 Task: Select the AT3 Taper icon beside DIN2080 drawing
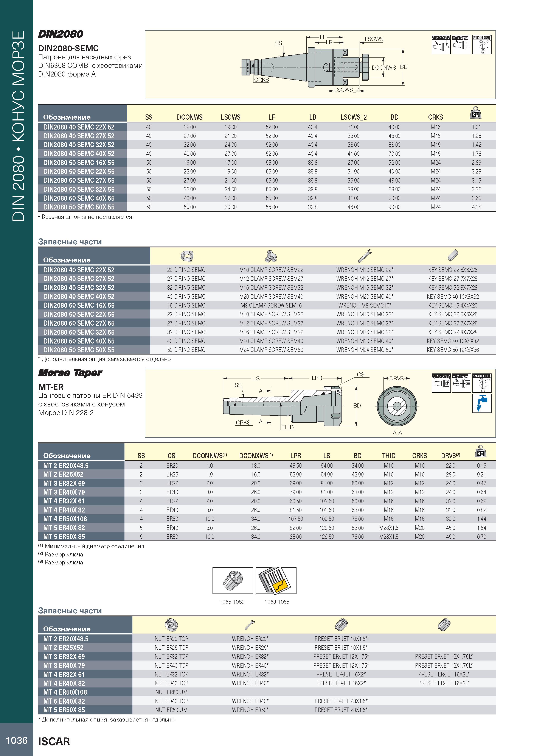(x=461, y=44)
